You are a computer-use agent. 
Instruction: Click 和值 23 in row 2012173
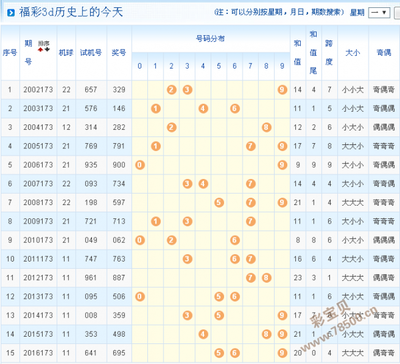pos(298,278)
